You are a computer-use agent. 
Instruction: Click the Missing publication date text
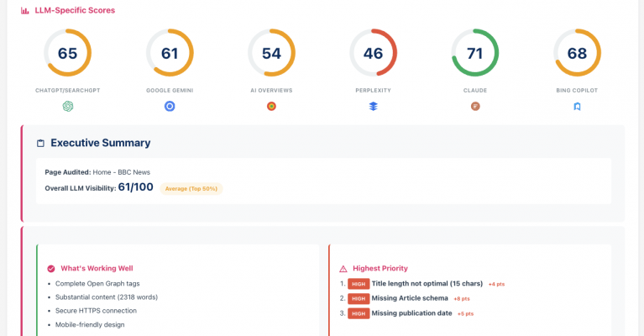coord(412,313)
